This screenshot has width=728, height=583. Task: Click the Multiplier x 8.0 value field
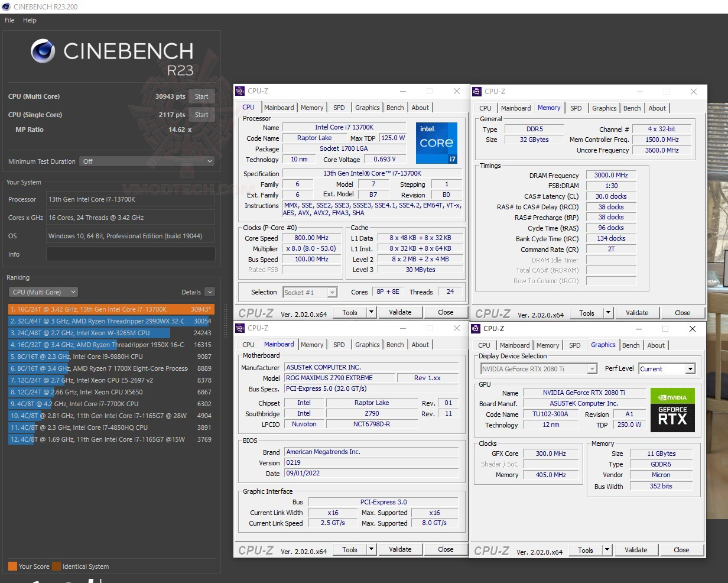click(312, 249)
